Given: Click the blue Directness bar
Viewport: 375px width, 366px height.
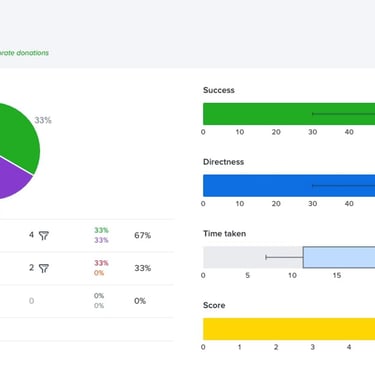Looking at the screenshot, I should (289, 186).
